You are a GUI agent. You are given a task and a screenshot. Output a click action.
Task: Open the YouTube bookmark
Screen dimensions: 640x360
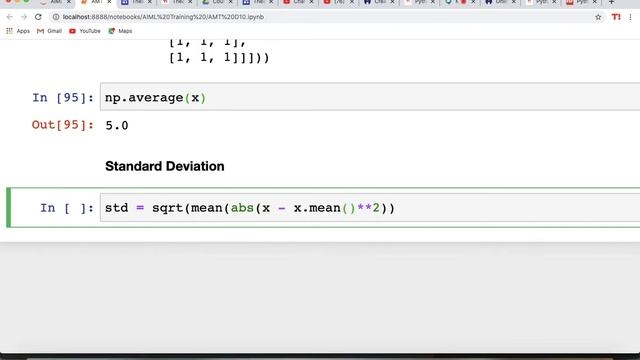tap(85, 31)
